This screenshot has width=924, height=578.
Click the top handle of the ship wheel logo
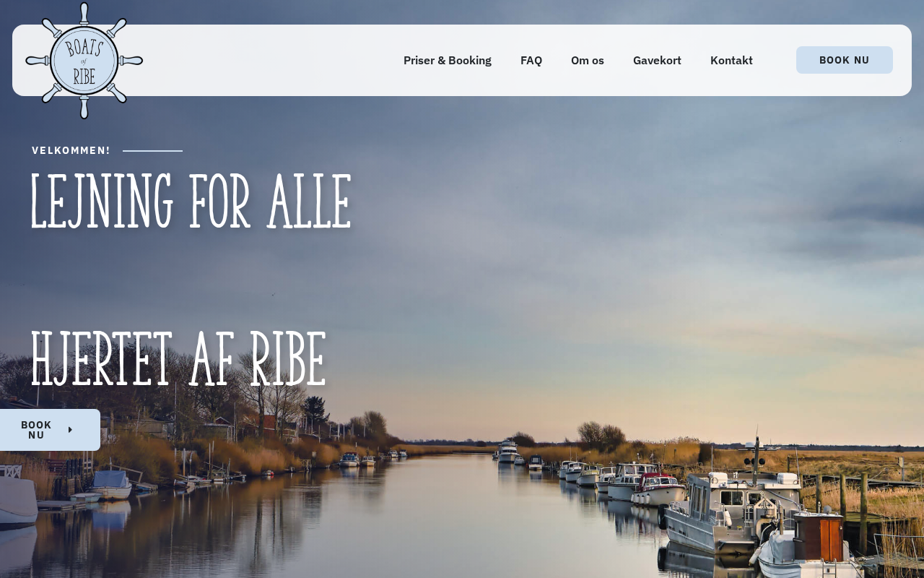[x=84, y=12]
